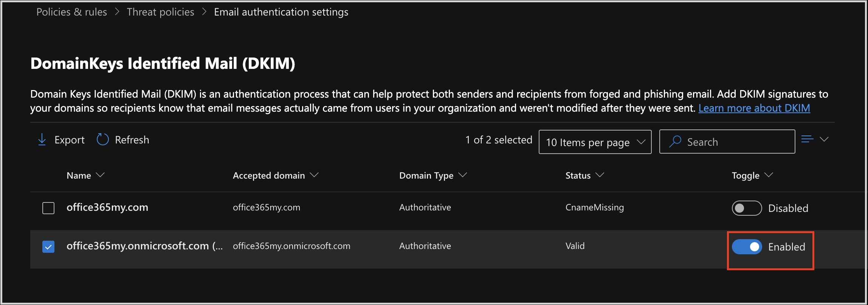
Task: Click accepted domain office365my.com cell
Action: tap(267, 207)
